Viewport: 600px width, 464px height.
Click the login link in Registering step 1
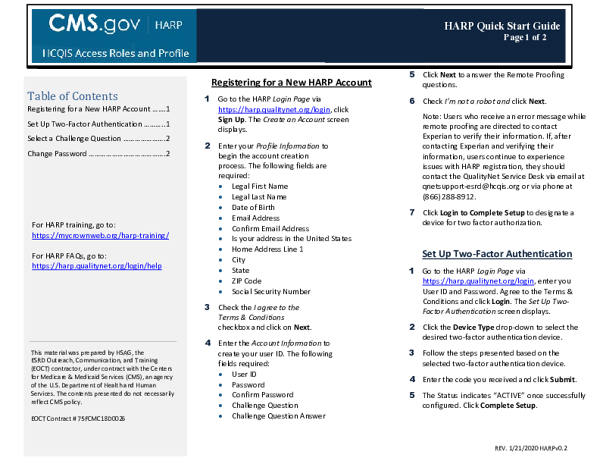point(274,110)
